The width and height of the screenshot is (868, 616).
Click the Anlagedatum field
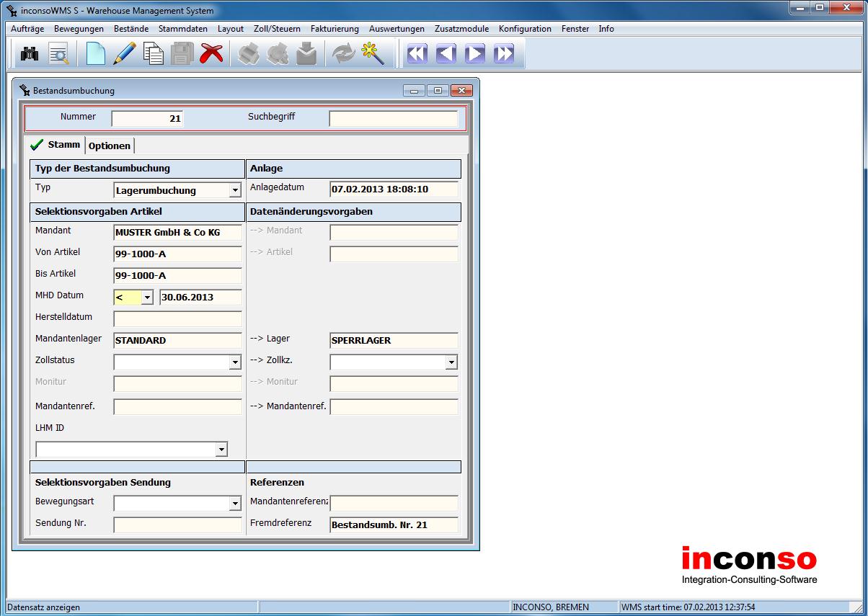(394, 189)
